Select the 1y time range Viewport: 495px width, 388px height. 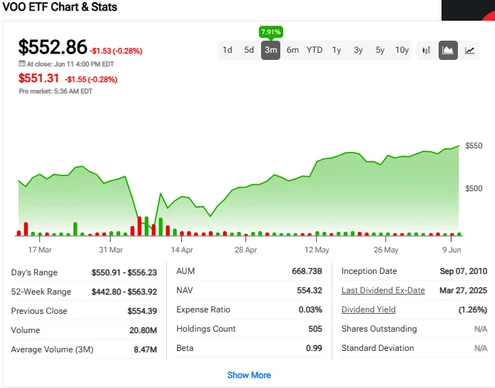click(337, 50)
